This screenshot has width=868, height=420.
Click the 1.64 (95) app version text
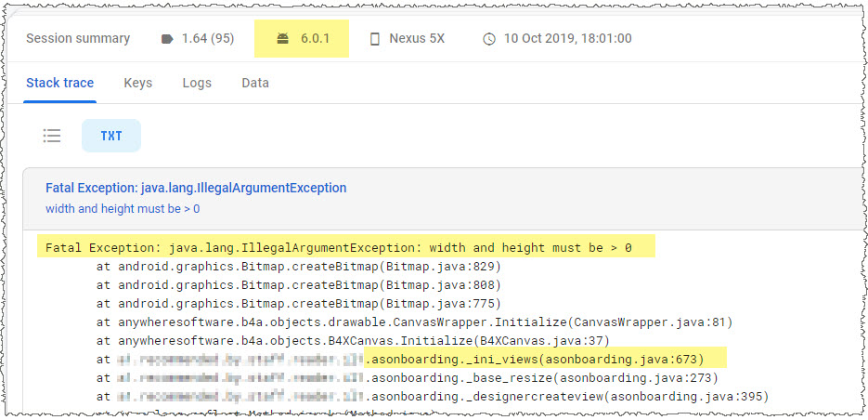pos(208,39)
